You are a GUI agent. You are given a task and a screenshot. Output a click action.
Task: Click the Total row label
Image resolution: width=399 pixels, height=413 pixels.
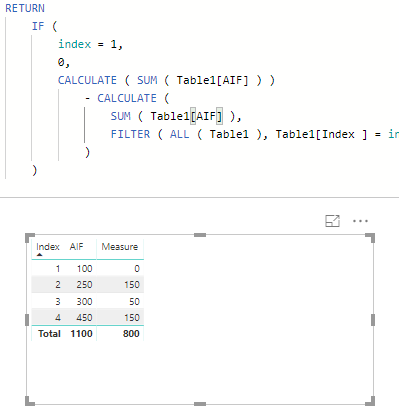[49, 334]
